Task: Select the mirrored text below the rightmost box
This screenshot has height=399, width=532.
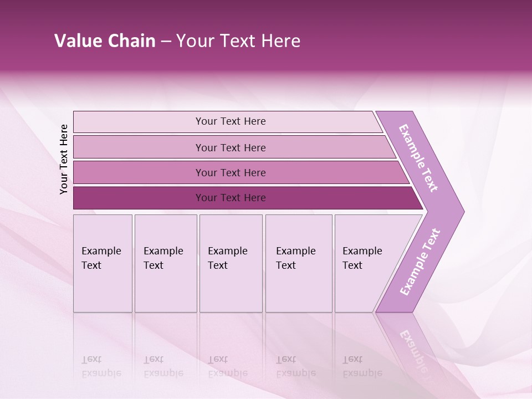Action: (362, 366)
